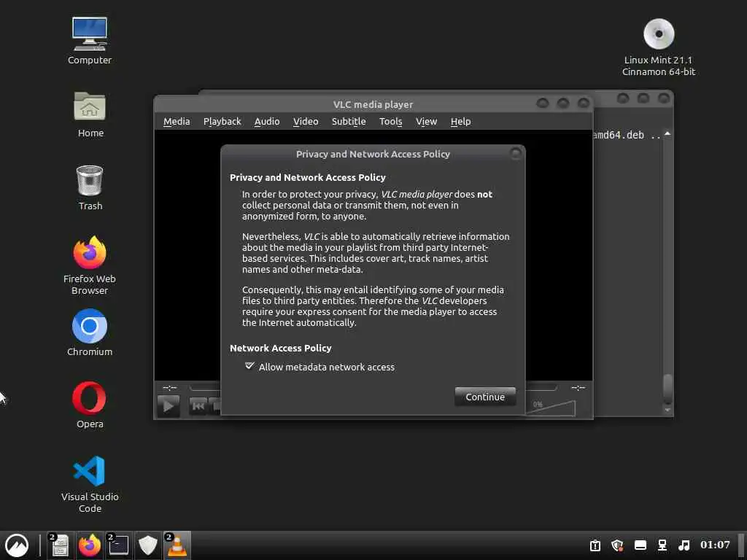Open the Media menu in VLC
The height and width of the screenshot is (560, 747).
pos(177,122)
